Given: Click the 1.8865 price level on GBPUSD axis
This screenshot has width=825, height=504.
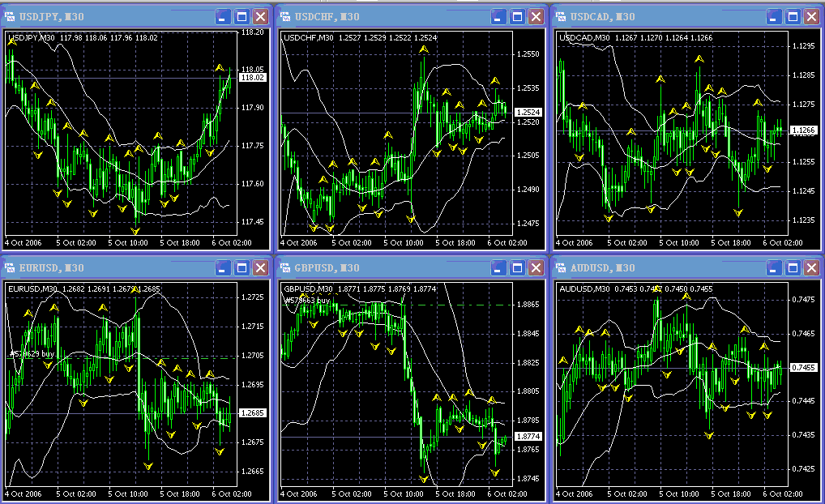Looking at the screenshot, I should point(528,305).
